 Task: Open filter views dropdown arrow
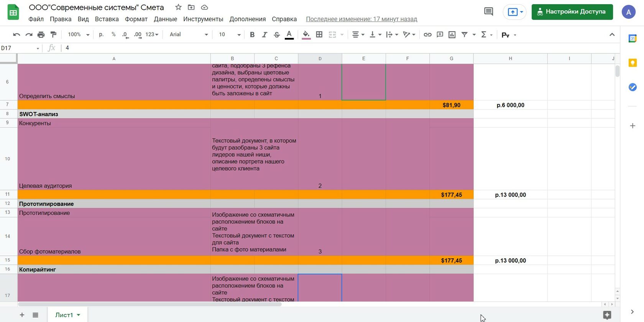(x=474, y=34)
